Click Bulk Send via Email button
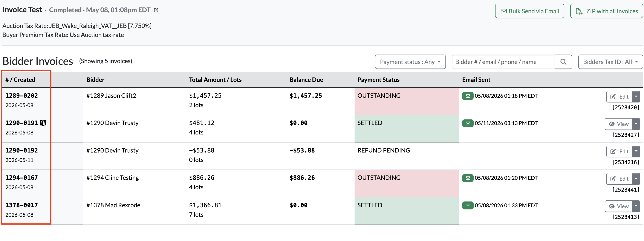 point(529,11)
